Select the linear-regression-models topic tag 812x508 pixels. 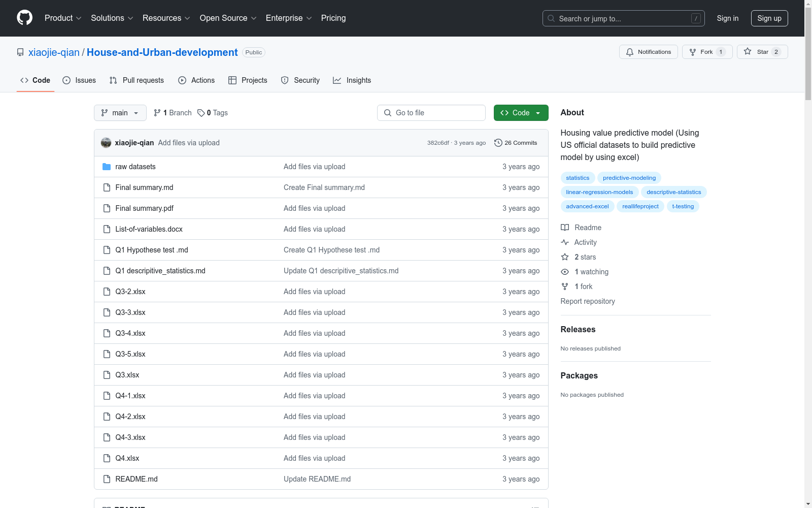pos(599,192)
